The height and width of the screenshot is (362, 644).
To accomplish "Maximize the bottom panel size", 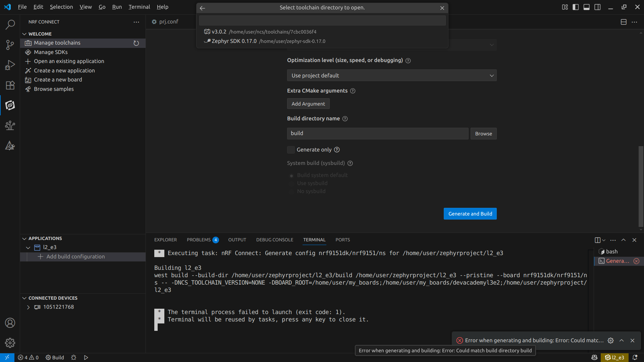I will click(624, 240).
